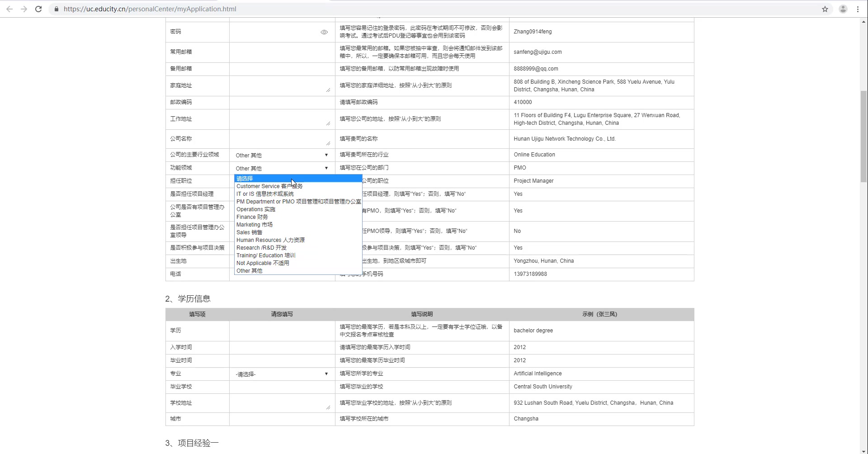Open 公司的主要行业领域 dropdown

tap(282, 155)
